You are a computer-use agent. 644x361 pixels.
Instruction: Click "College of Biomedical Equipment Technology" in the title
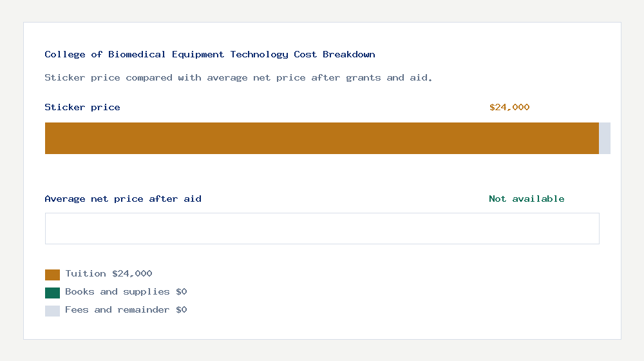point(167,55)
